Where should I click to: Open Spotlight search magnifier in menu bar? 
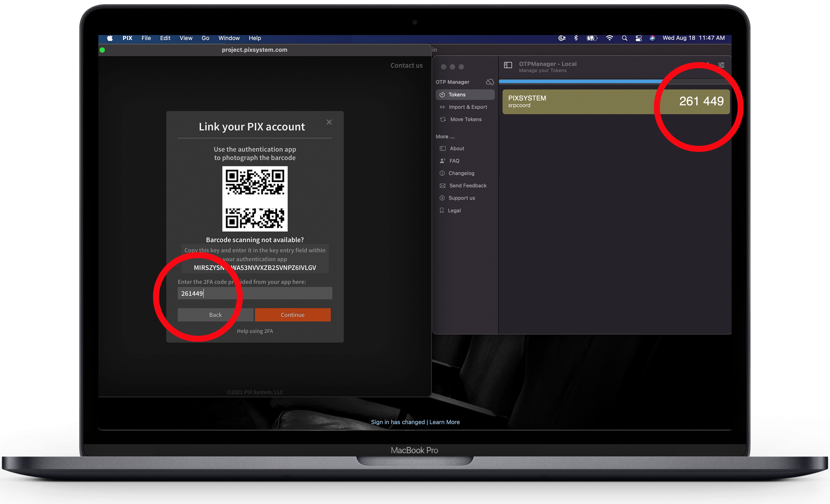(624, 38)
